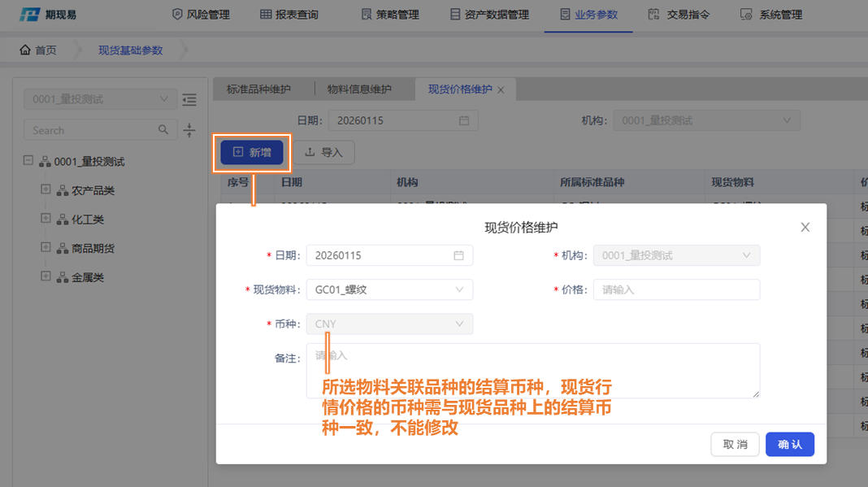Collapse the 0001_量投测试 root node

[x=28, y=161]
